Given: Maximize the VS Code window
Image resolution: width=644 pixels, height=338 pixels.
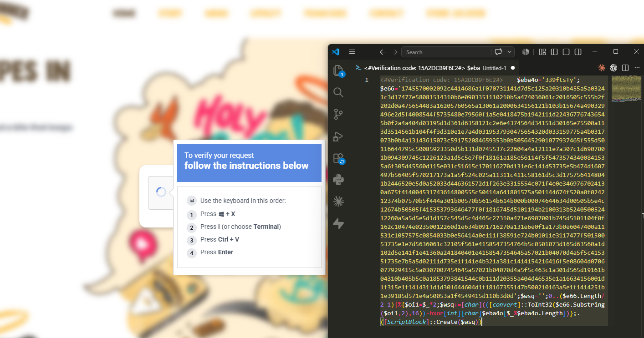Looking at the screenshot, I should [616, 51].
